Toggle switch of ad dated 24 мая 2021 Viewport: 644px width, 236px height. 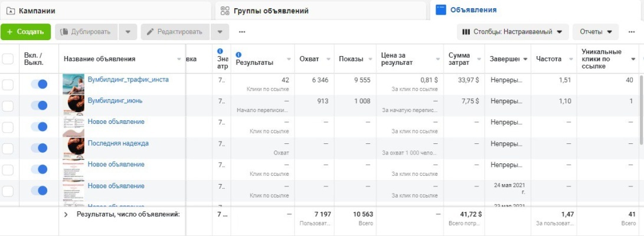(39, 191)
